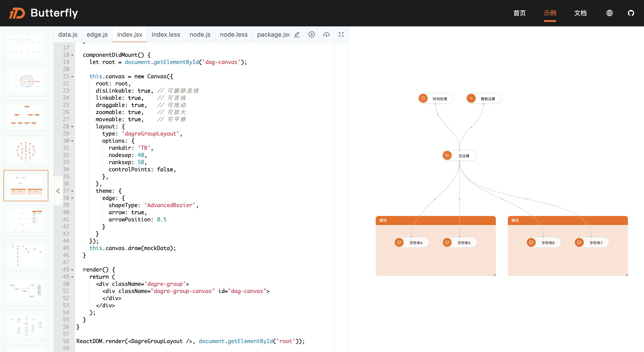Click the left 测试 group header
This screenshot has width=644, height=352.
[x=436, y=221]
